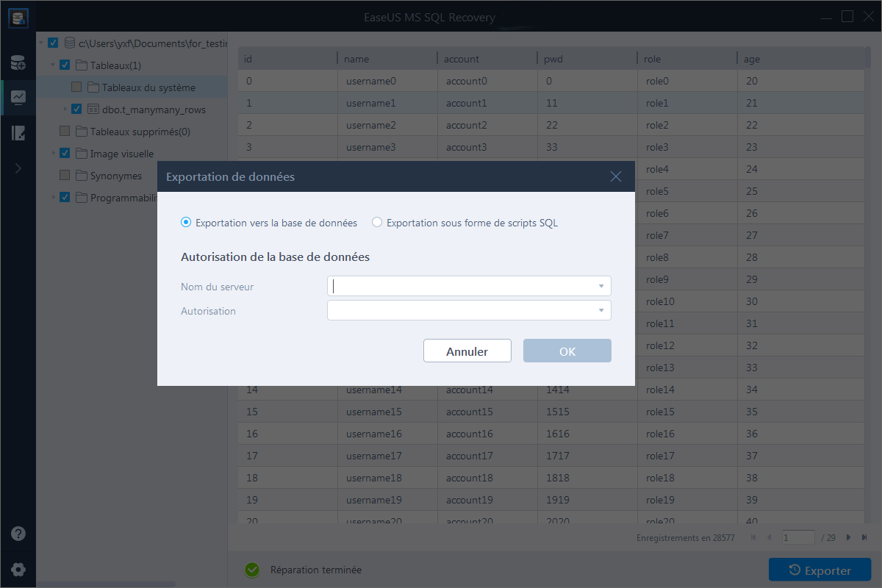The height and width of the screenshot is (588, 882).
Task: Tick the Synonymes checkbox
Action: tap(65, 176)
